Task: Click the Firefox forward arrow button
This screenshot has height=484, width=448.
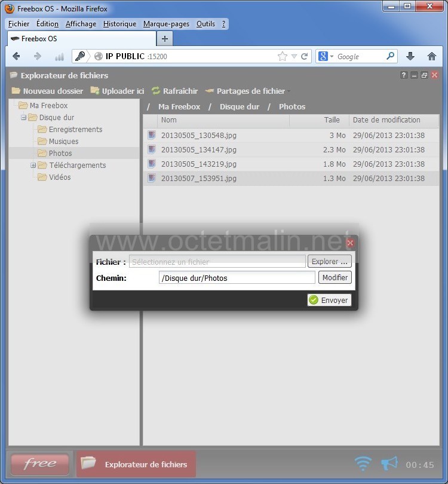Action: click(x=37, y=56)
